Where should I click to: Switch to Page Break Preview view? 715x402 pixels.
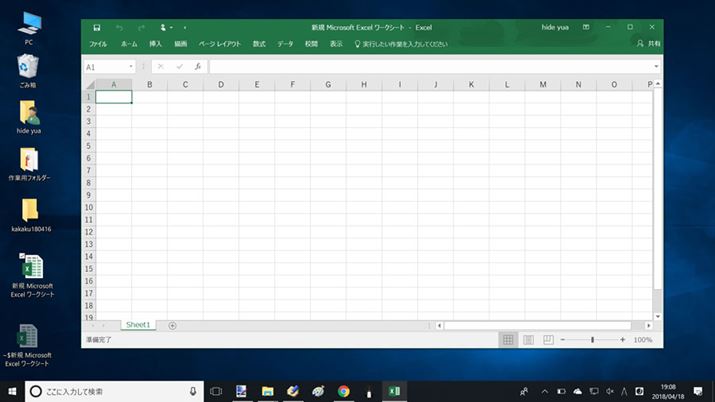tap(548, 340)
